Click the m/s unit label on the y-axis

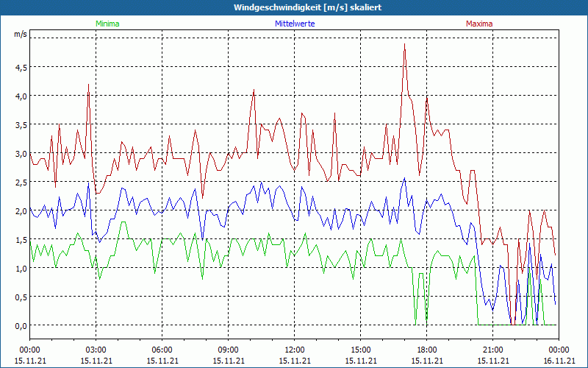pos(21,34)
